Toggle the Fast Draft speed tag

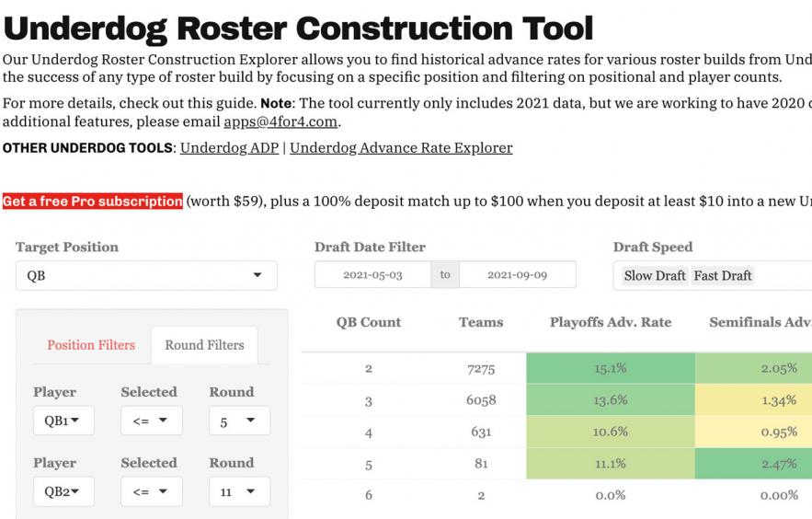coord(723,275)
